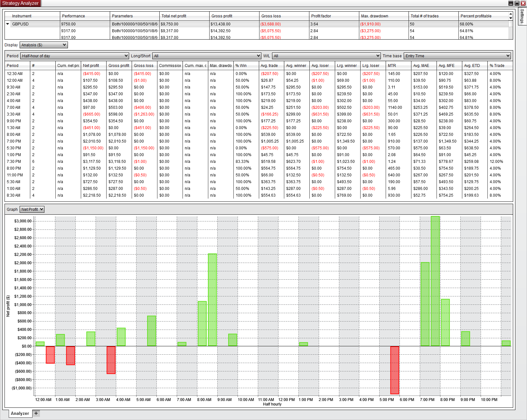This screenshot has width=527, height=420.
Task: Click the tallest green 7:30 PM bar
Action: 435,281
